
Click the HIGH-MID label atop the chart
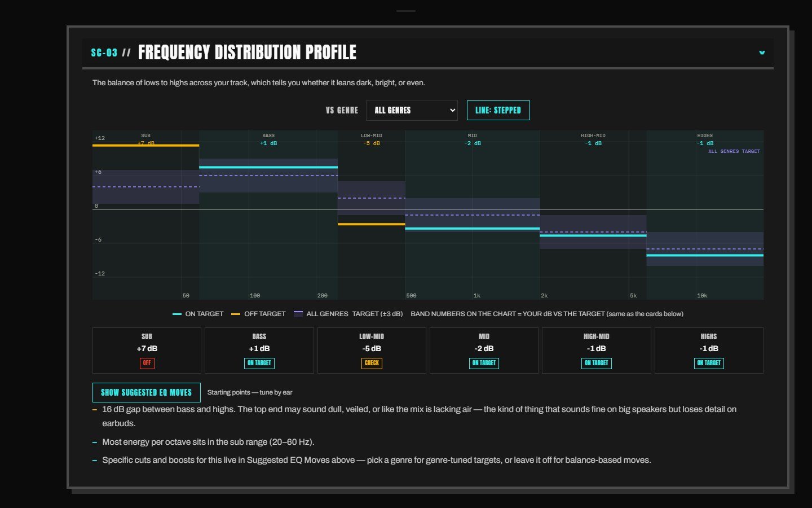click(x=593, y=135)
